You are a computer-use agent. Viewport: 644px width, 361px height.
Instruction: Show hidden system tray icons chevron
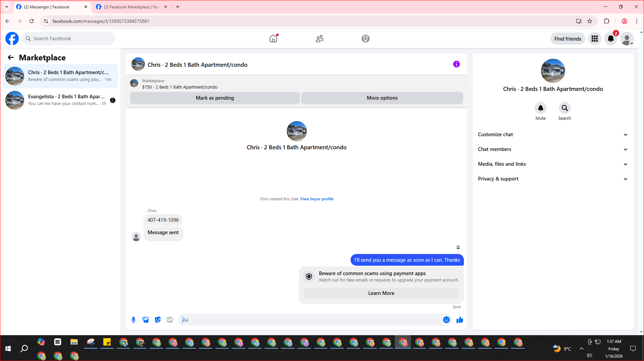point(582,349)
